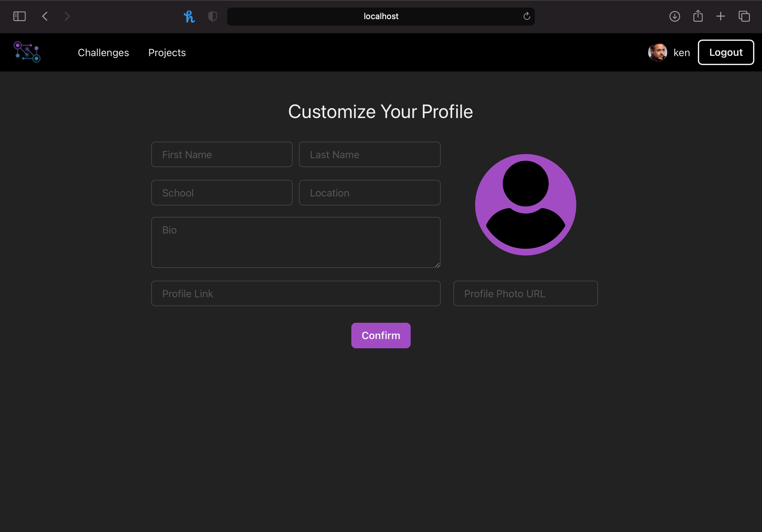Click the localhost address bar

click(380, 16)
